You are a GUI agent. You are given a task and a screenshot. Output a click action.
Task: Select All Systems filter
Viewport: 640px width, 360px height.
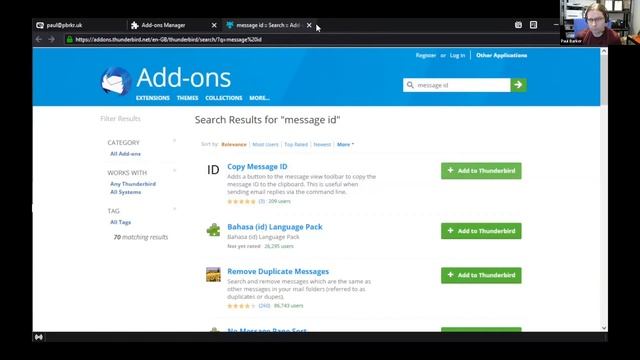click(126, 192)
